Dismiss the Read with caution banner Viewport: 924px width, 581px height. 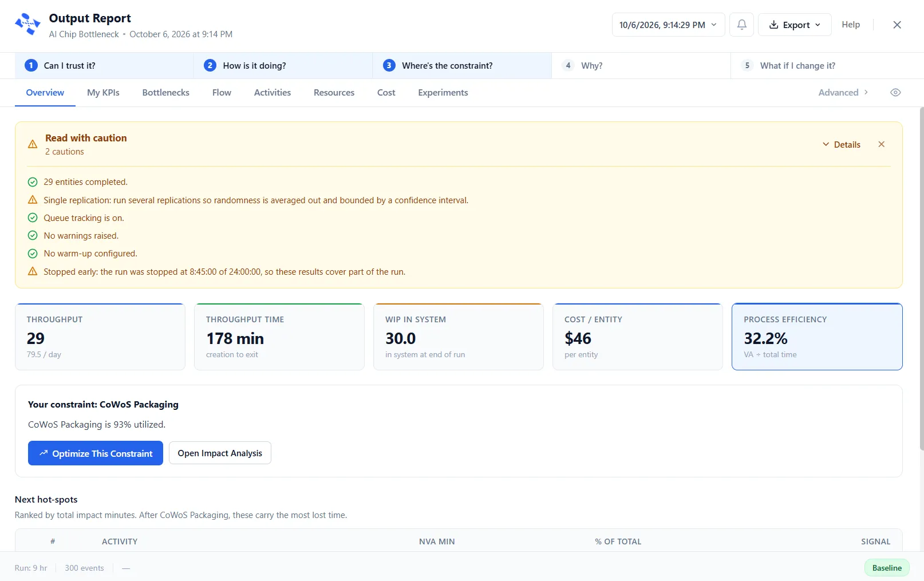click(881, 144)
